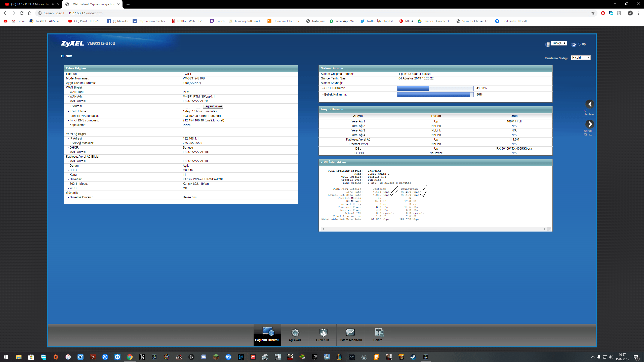The image size is (644, 362).
Task: Click the Sanal Cihaz right arrow icon
Action: coord(590,124)
